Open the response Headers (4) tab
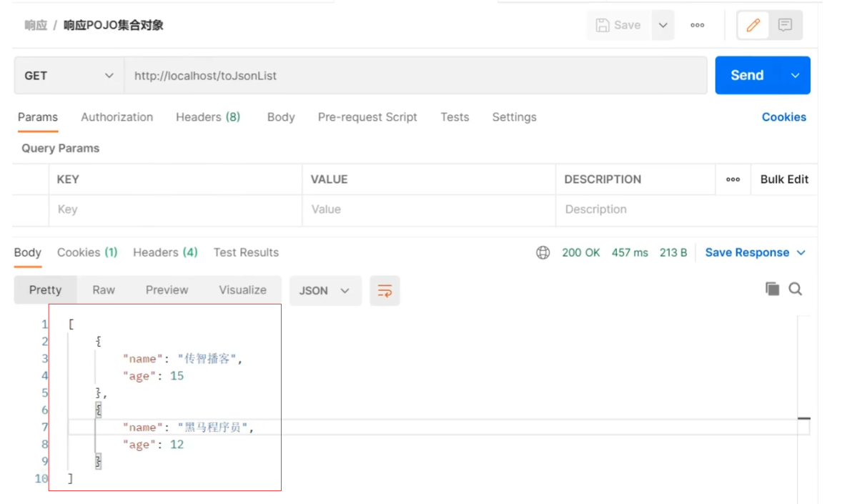847x504 pixels. click(165, 253)
